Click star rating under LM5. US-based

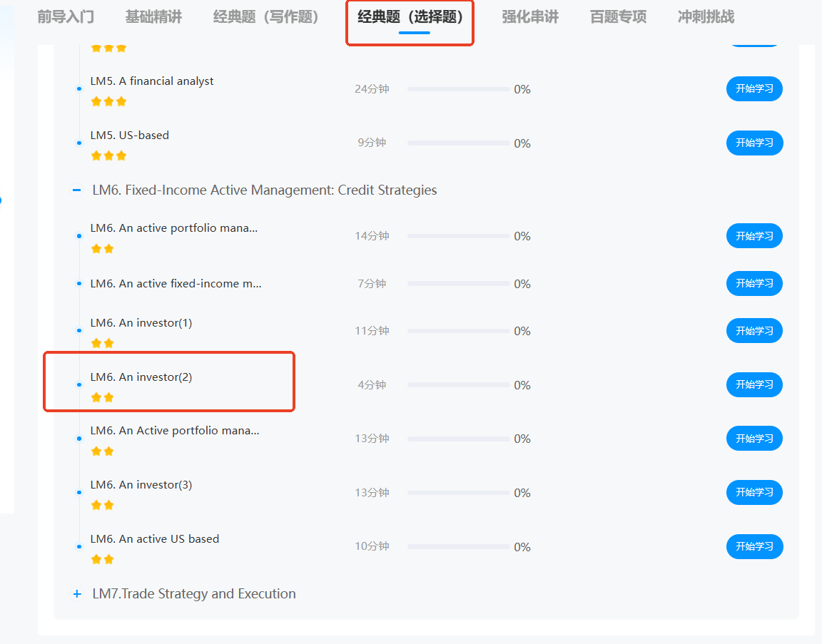tap(108, 155)
